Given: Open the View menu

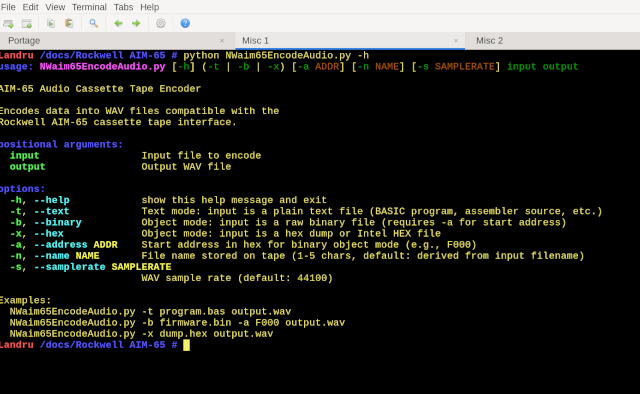Looking at the screenshot, I should (55, 7).
